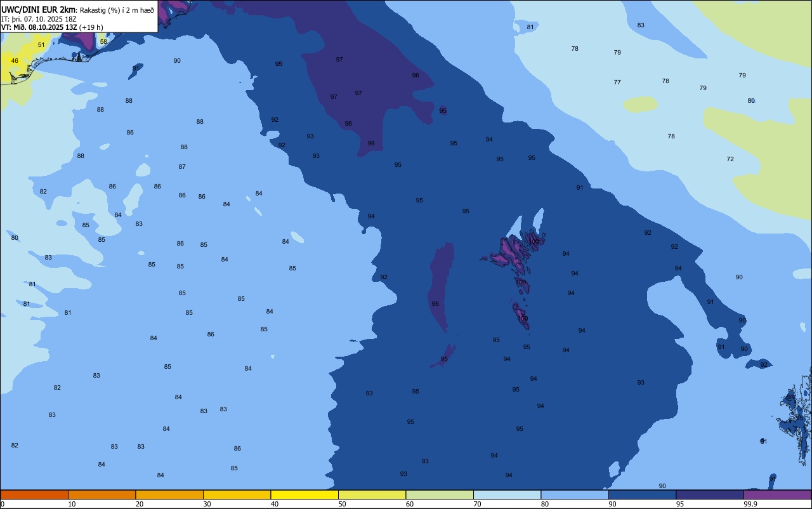Click the initial time 'IT: þri. 07. 10. 2025 18Z'

point(39,19)
